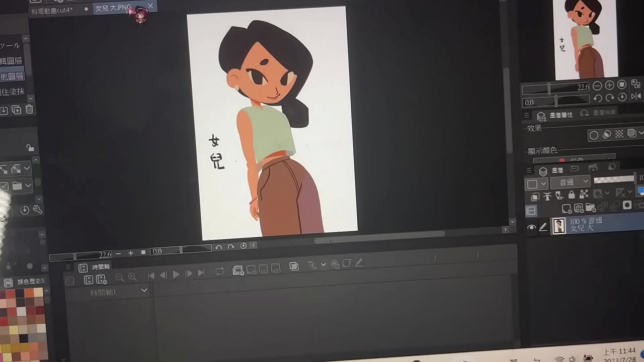Click the lock layer icon
This screenshot has height=362, width=644.
572,194
